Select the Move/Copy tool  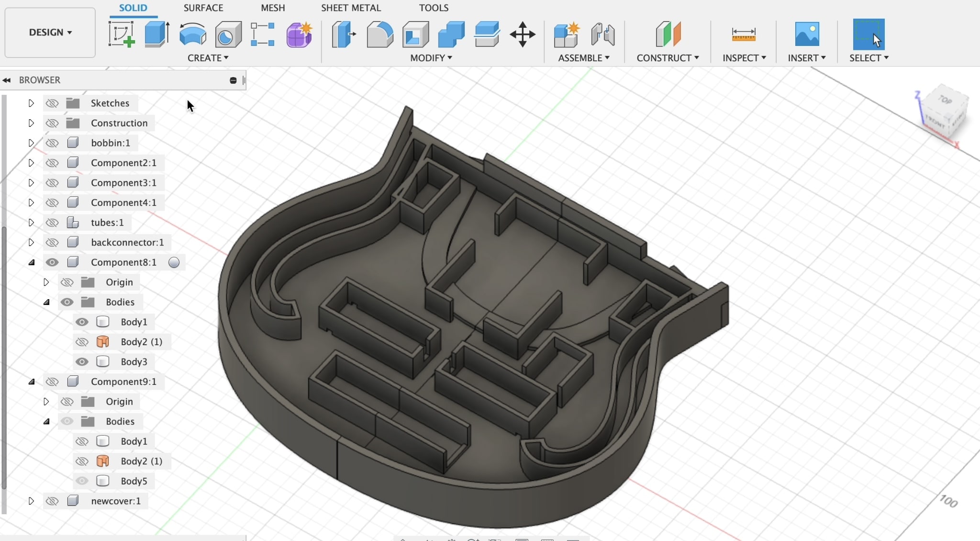[523, 34]
